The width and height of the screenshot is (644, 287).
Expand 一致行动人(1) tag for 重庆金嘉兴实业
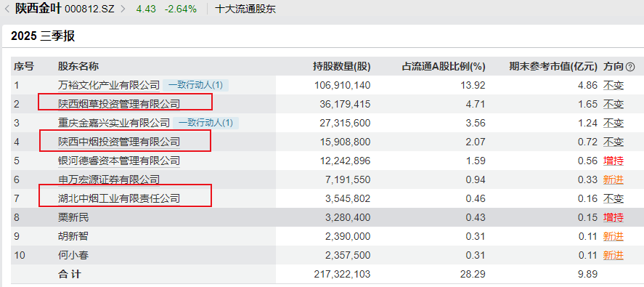[205, 123]
